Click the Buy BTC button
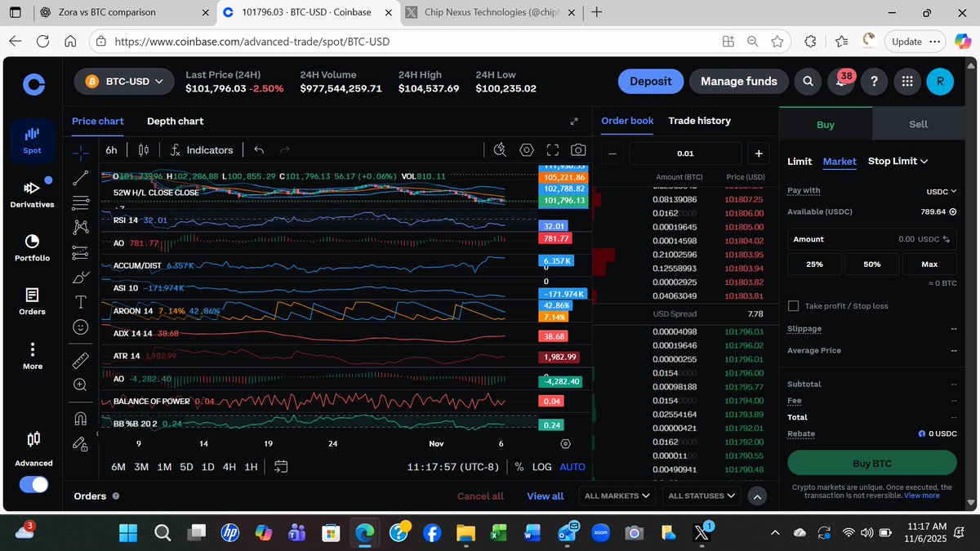980x551 pixels. [871, 463]
